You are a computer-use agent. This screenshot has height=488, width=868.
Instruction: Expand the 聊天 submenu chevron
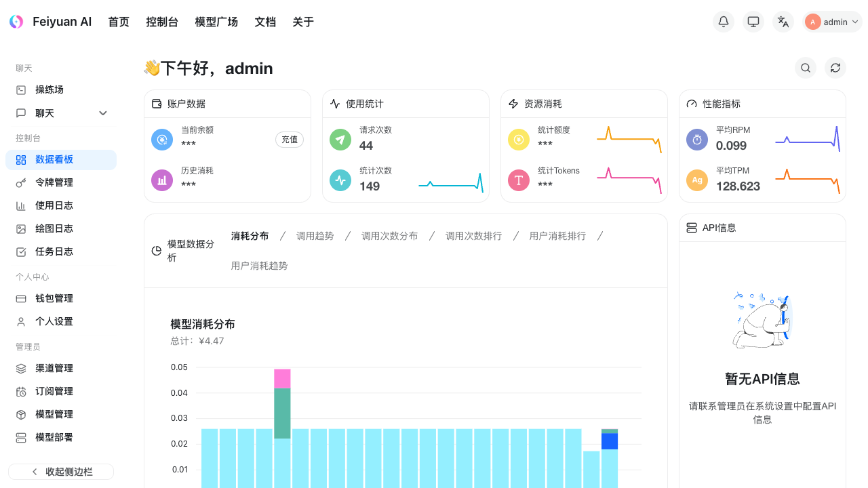103,113
